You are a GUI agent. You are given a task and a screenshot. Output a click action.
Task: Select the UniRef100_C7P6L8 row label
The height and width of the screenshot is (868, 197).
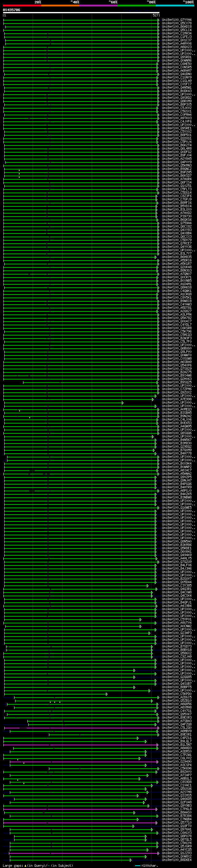click(x=177, y=809)
